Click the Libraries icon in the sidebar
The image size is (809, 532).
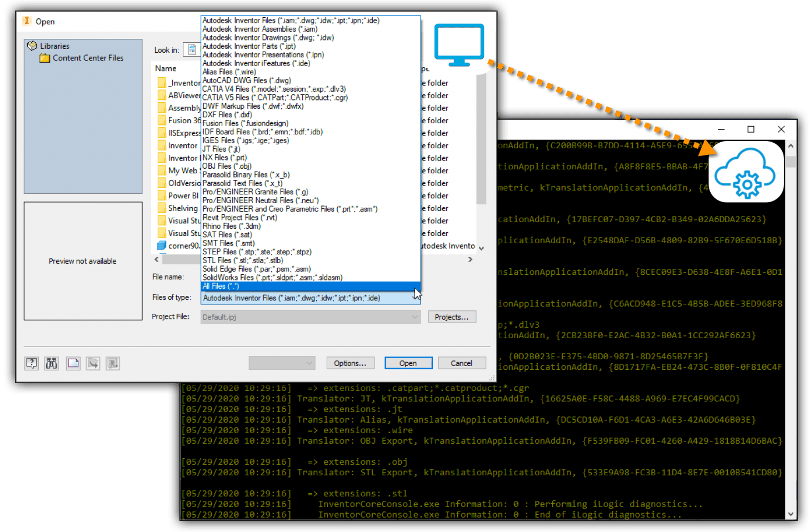32,46
